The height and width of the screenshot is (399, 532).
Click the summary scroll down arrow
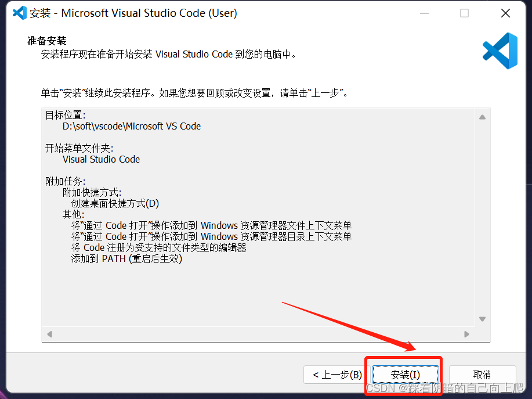point(482,319)
